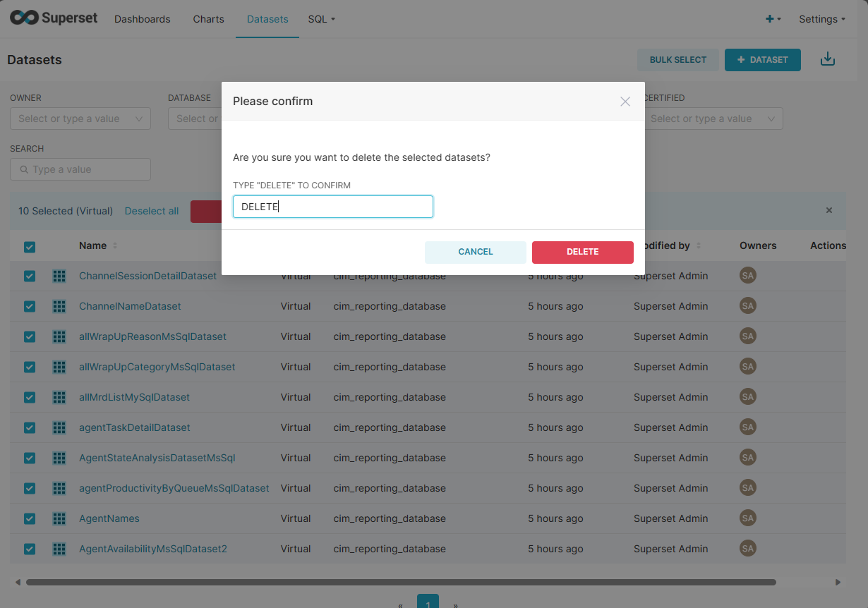
Task: Uncheck the AgentAvailabilityMsSqlDataset2 row checkbox
Action: tap(30, 549)
